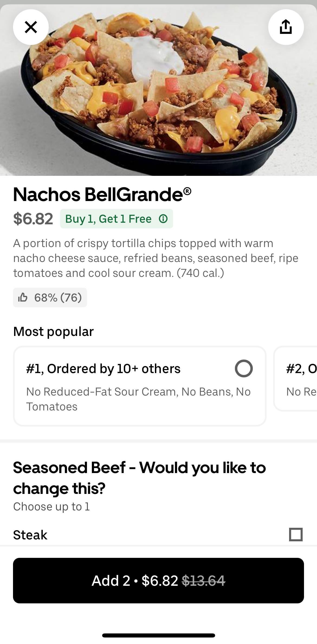Tap the item description text

point(156,258)
